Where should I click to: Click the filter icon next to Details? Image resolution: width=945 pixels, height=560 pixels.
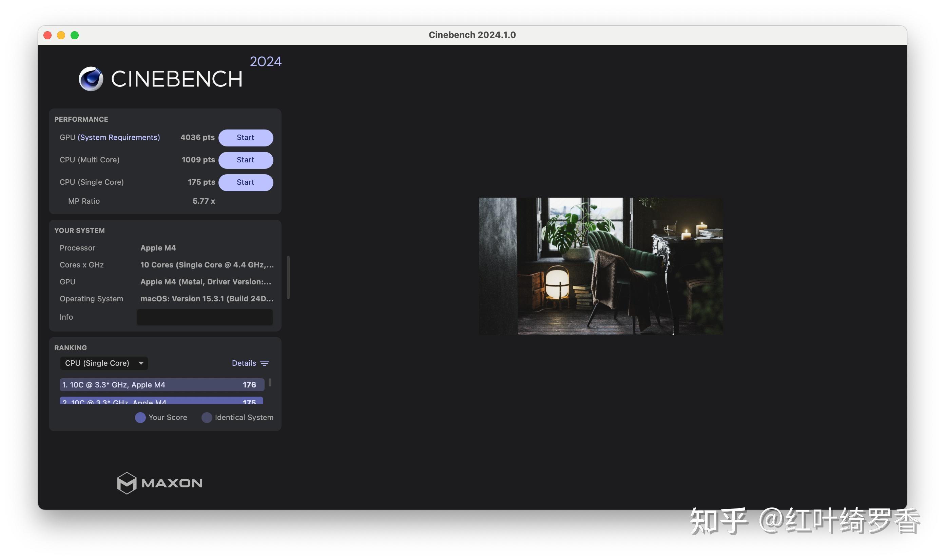265,363
